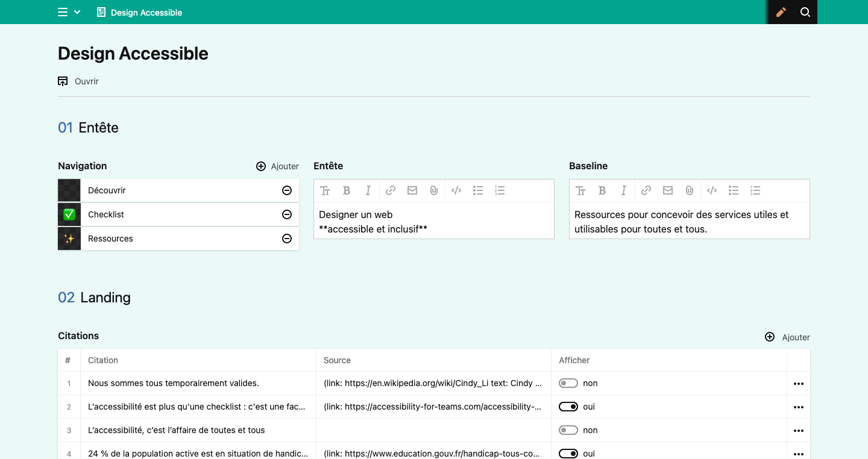
Task: Insert inline code in the Baseline editor
Action: pyautogui.click(x=712, y=190)
